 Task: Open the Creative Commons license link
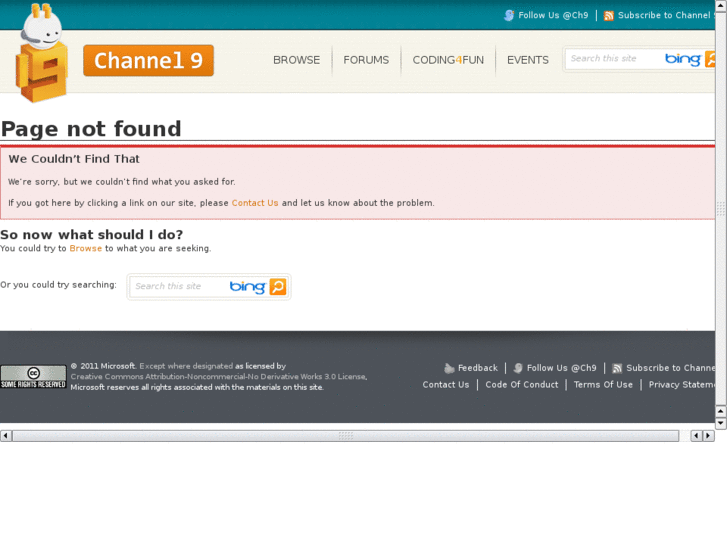(x=219, y=377)
